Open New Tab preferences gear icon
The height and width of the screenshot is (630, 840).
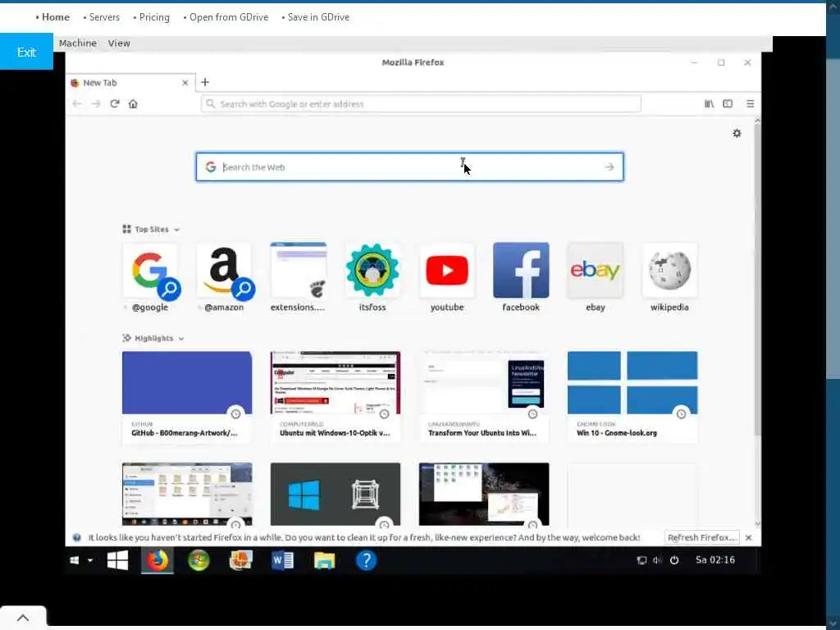737,134
